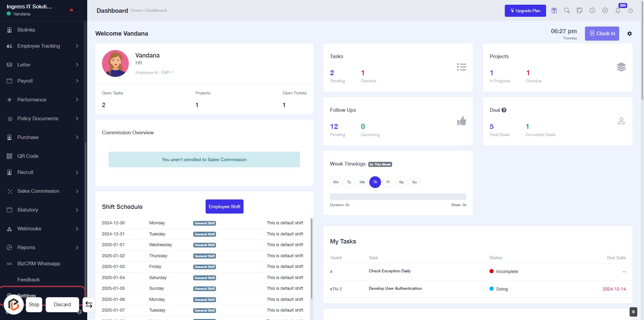Click the Employee Shift button
644x320 pixels.
[224, 207]
